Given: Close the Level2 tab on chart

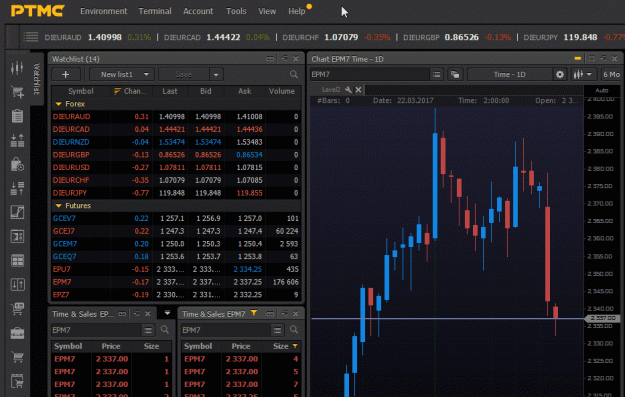Looking at the screenshot, I should 358,90.
